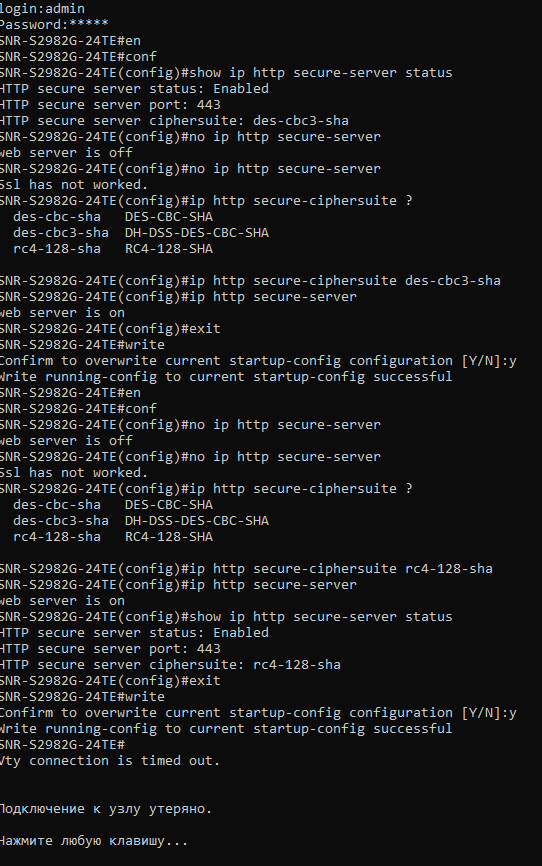
Task: Click the masked Password line
Action: click(54, 25)
